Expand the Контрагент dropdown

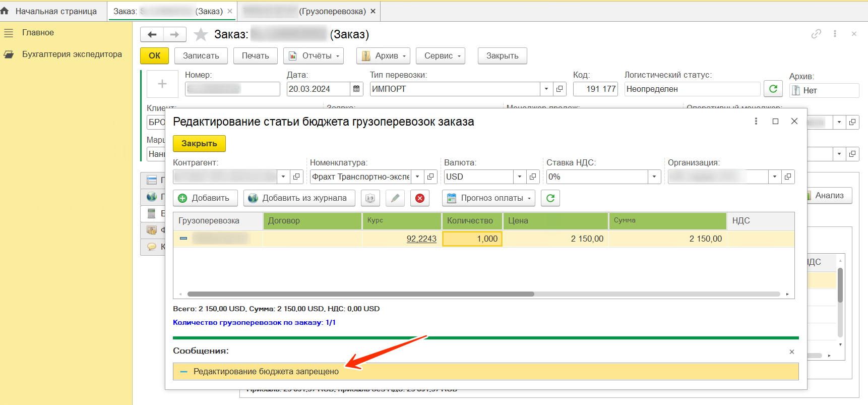(283, 177)
